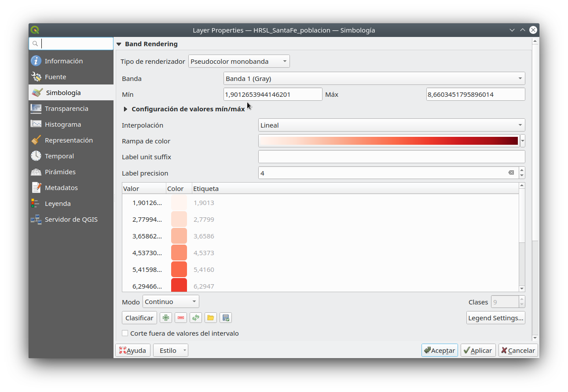Add a color ramp entry manually

coord(166,318)
